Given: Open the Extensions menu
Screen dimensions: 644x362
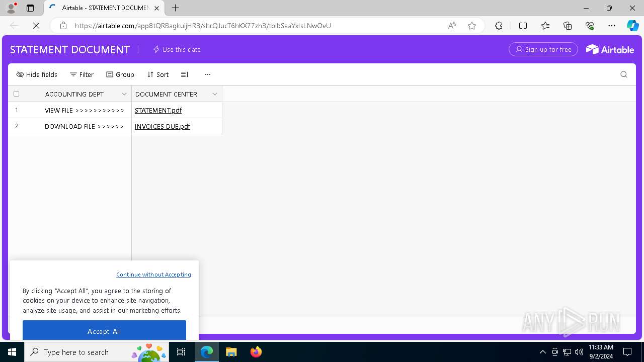Looking at the screenshot, I should [499, 26].
